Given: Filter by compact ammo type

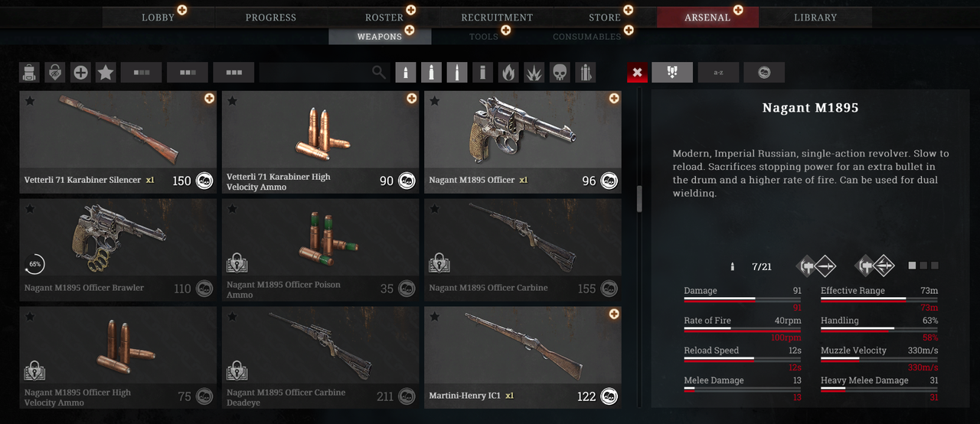Looking at the screenshot, I should (406, 73).
